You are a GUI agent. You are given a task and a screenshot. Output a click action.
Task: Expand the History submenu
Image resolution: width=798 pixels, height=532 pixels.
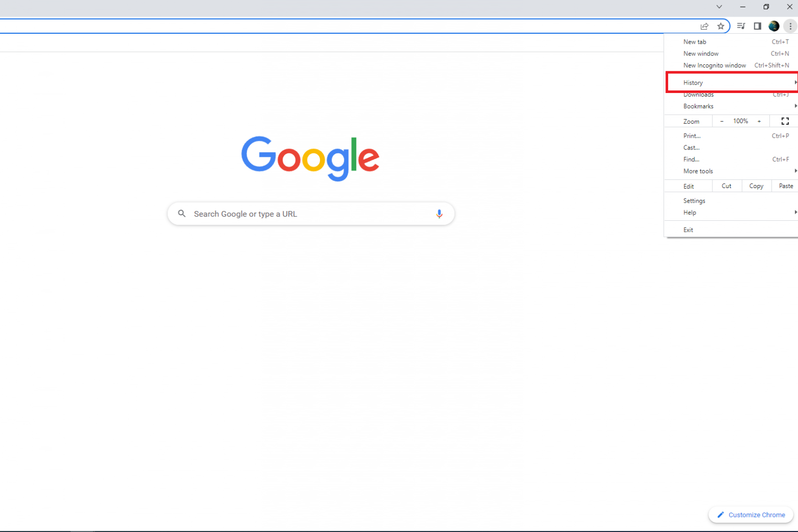pos(732,83)
